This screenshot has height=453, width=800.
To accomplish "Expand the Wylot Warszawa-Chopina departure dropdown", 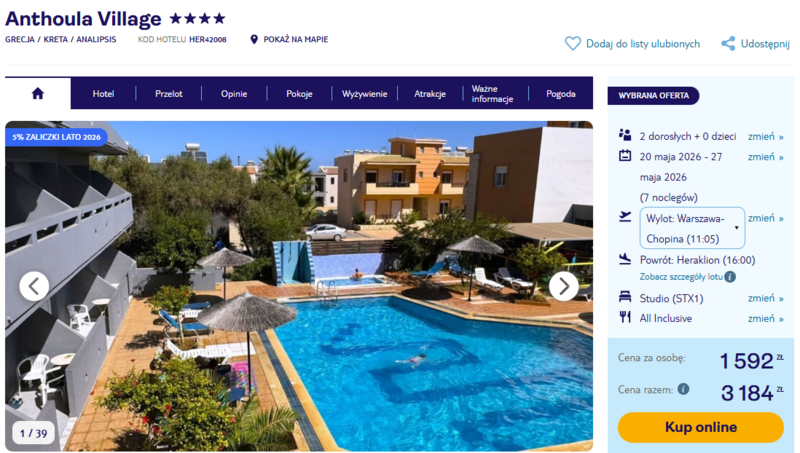I will pyautogui.click(x=692, y=228).
